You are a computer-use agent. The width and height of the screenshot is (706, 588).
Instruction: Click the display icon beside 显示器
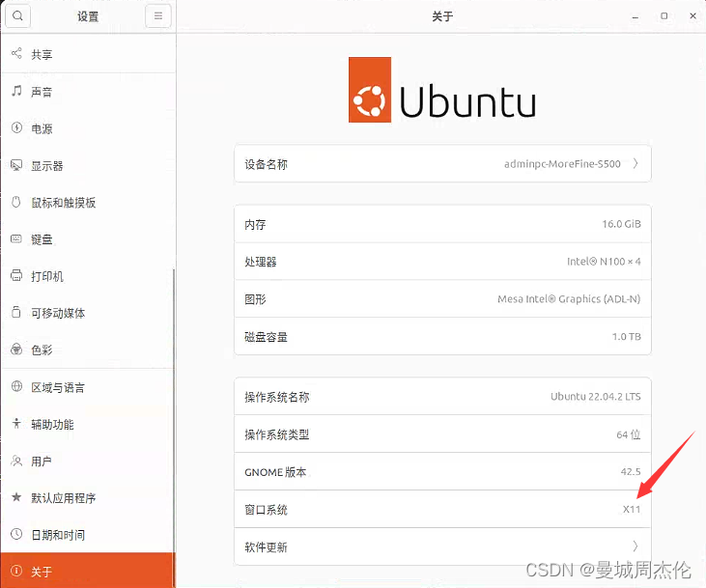(16, 165)
